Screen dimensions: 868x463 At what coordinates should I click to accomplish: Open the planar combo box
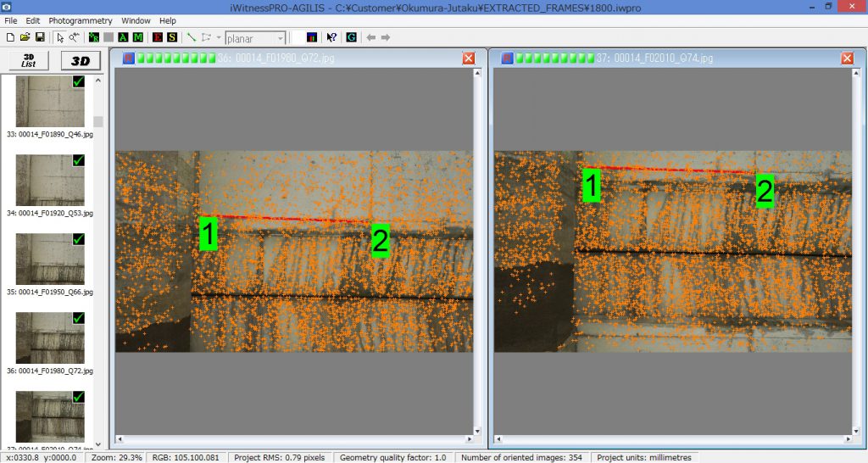pos(254,38)
